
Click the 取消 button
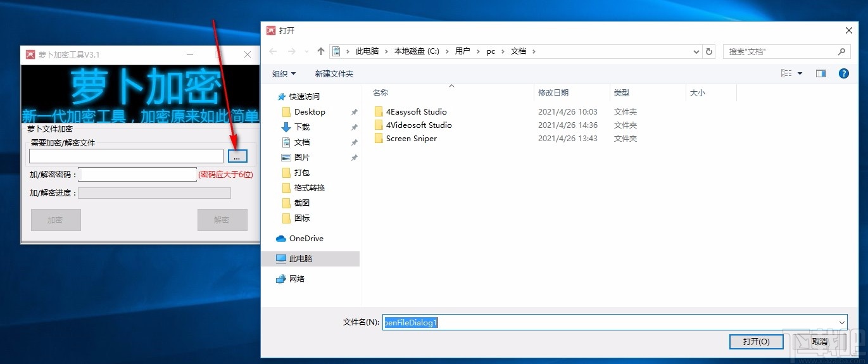(x=820, y=341)
